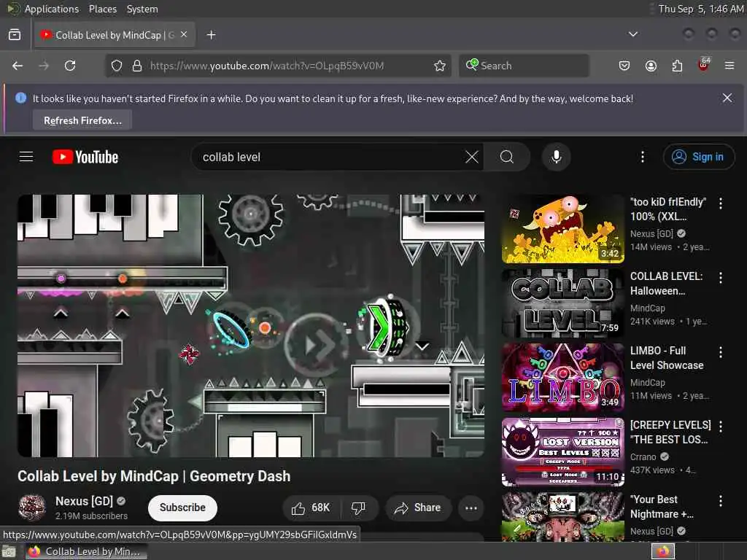
Task: Open a new tab with plus button
Action: [211, 35]
